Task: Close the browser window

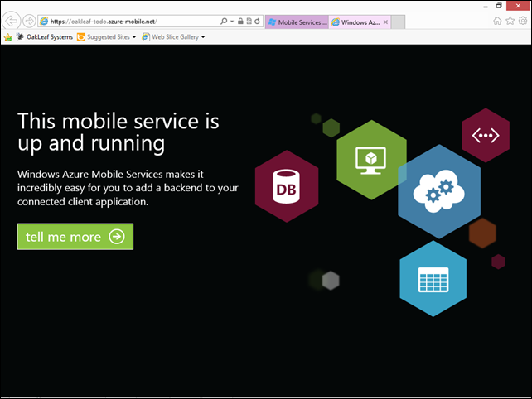Action: [518, 6]
